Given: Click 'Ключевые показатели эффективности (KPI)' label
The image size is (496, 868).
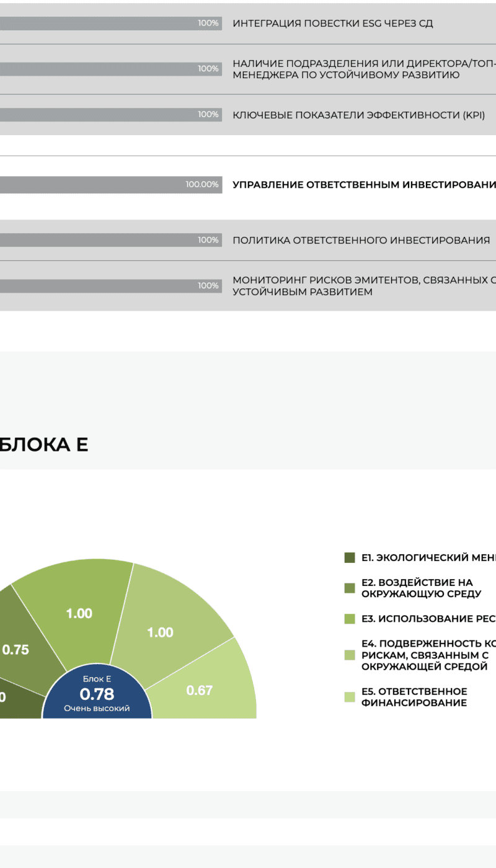Looking at the screenshot, I should (358, 115).
